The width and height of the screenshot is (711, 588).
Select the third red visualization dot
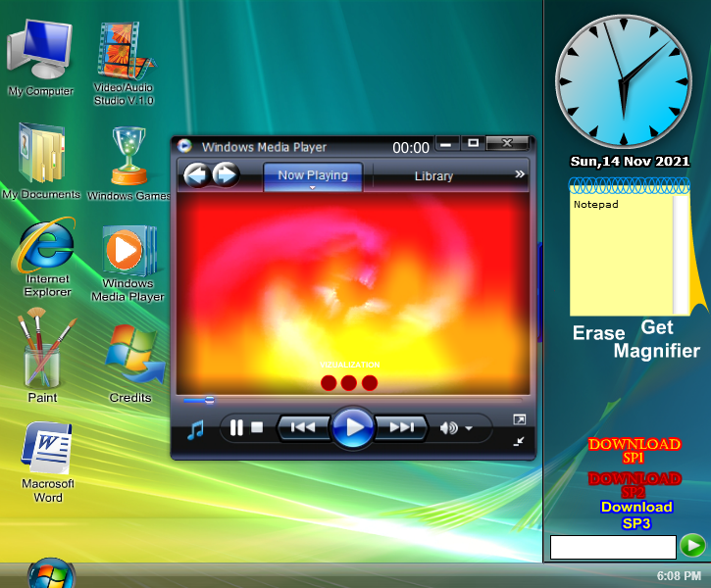click(x=370, y=383)
